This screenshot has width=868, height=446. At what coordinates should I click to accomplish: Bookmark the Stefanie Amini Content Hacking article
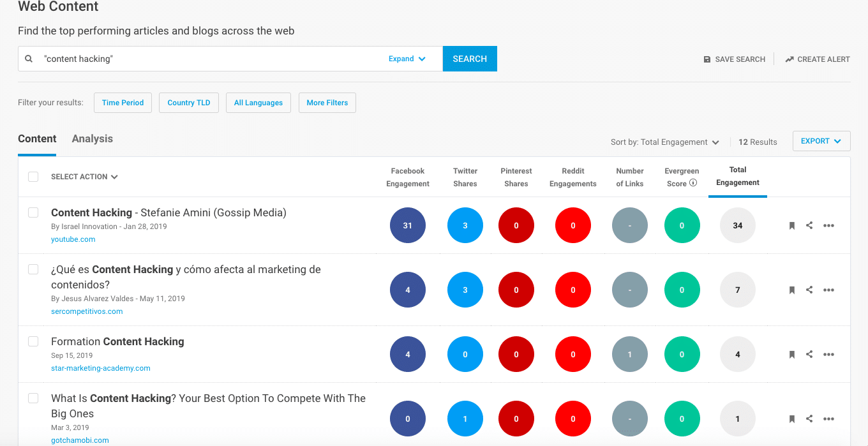pyautogui.click(x=791, y=226)
